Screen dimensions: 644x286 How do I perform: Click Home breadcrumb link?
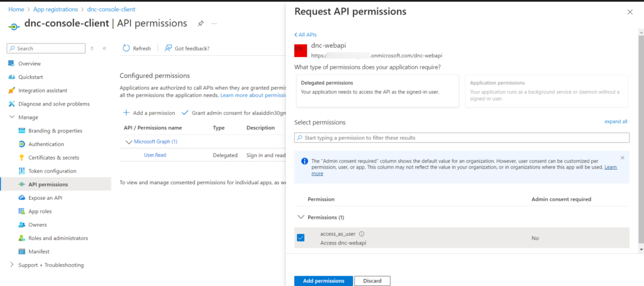pyautogui.click(x=16, y=9)
